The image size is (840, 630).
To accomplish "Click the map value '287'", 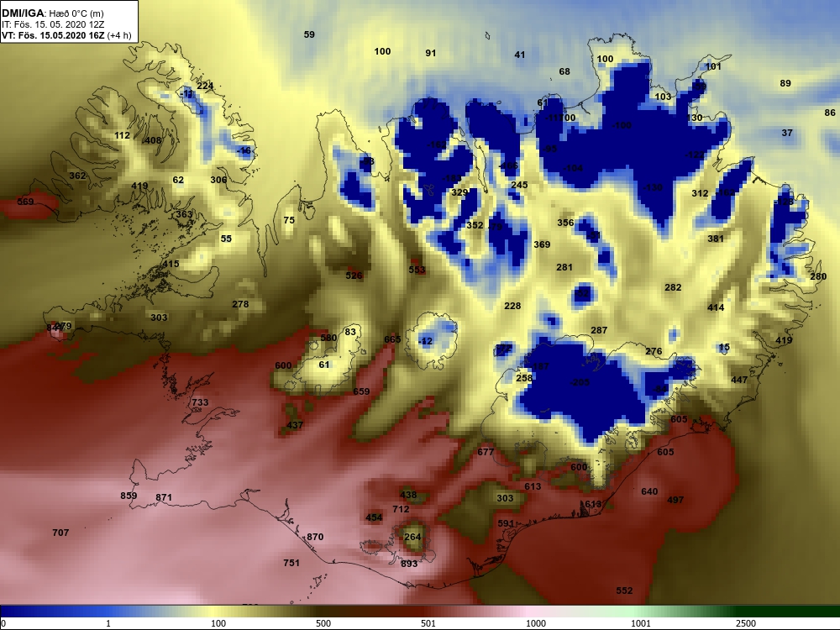I will [x=599, y=330].
